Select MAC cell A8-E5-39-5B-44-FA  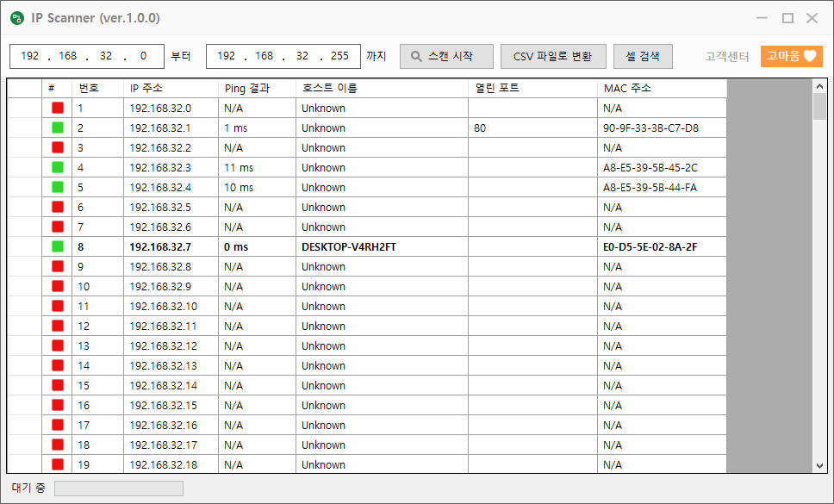point(663,187)
